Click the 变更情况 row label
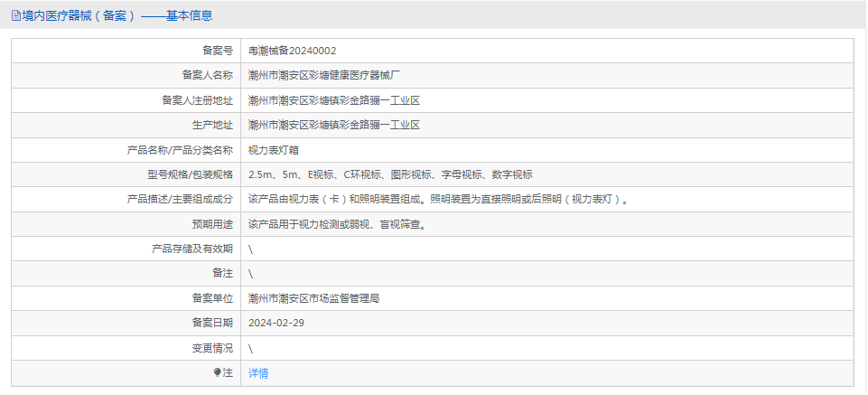Image resolution: width=868 pixels, height=395 pixels. (x=211, y=347)
